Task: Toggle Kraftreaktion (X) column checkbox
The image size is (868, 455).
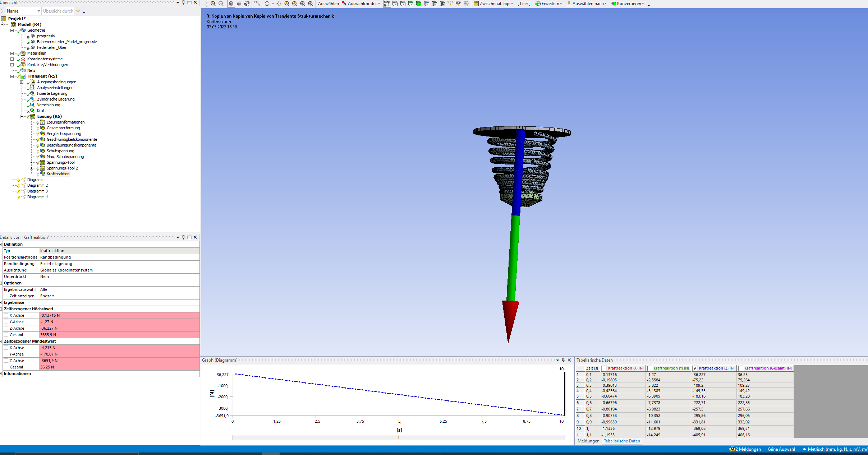Action: click(x=604, y=368)
